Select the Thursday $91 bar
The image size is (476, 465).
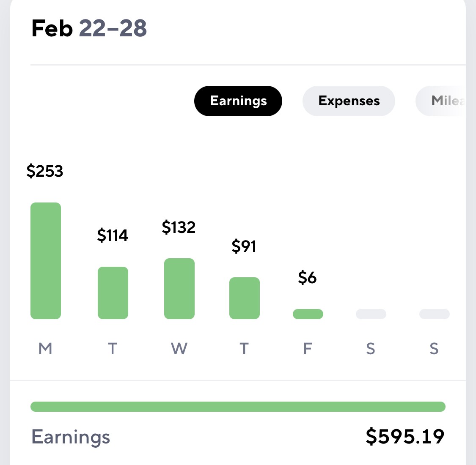245,298
